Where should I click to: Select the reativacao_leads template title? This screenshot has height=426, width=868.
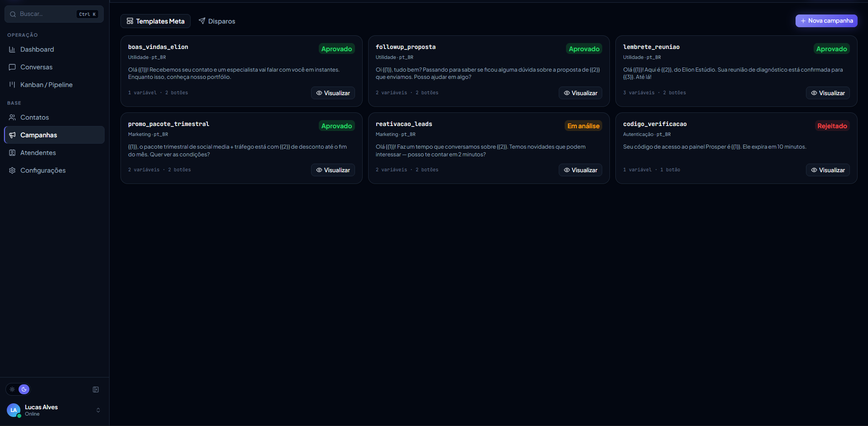point(404,124)
